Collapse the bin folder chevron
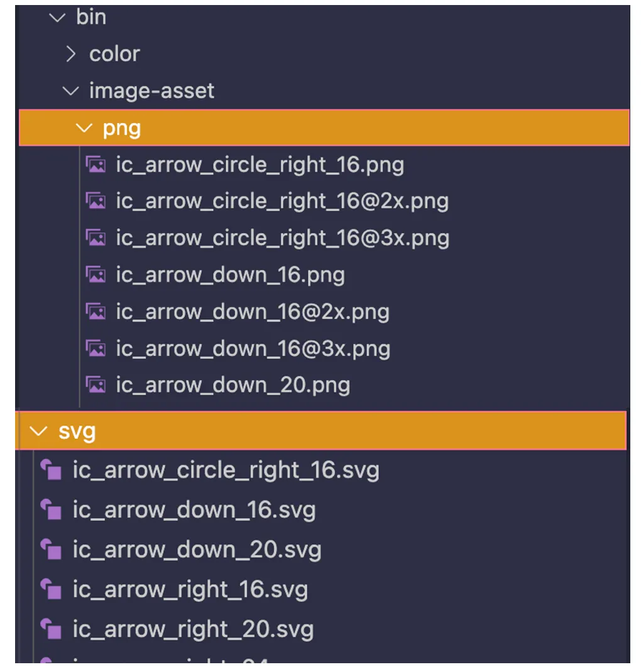 click(x=58, y=18)
